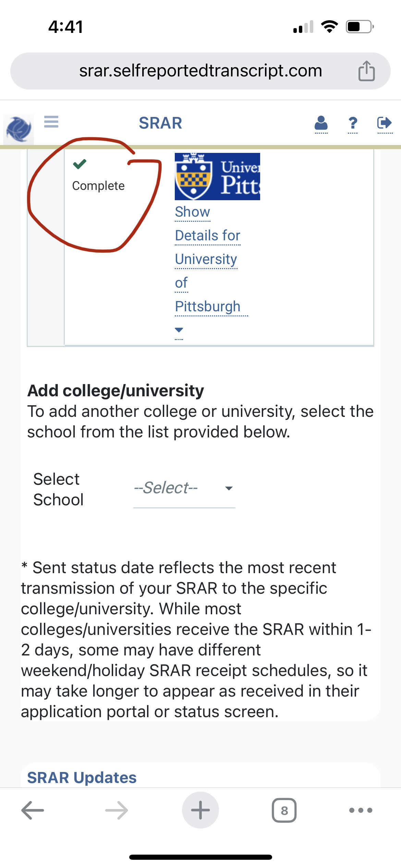Image resolution: width=401 pixels, height=868 pixels.
Task: Tap the University of Pittsburgh logo
Action: 217,177
